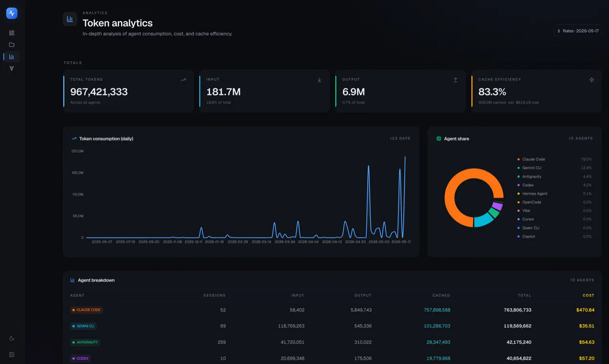Click the Token analytics header chart icon
Screen dimensions: 609x364
70,19
